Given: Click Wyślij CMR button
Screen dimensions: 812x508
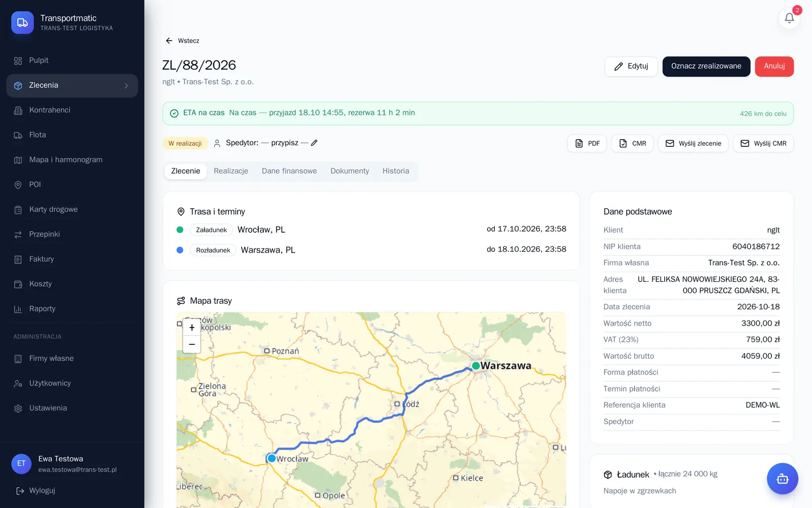Looking at the screenshot, I should click(763, 144).
